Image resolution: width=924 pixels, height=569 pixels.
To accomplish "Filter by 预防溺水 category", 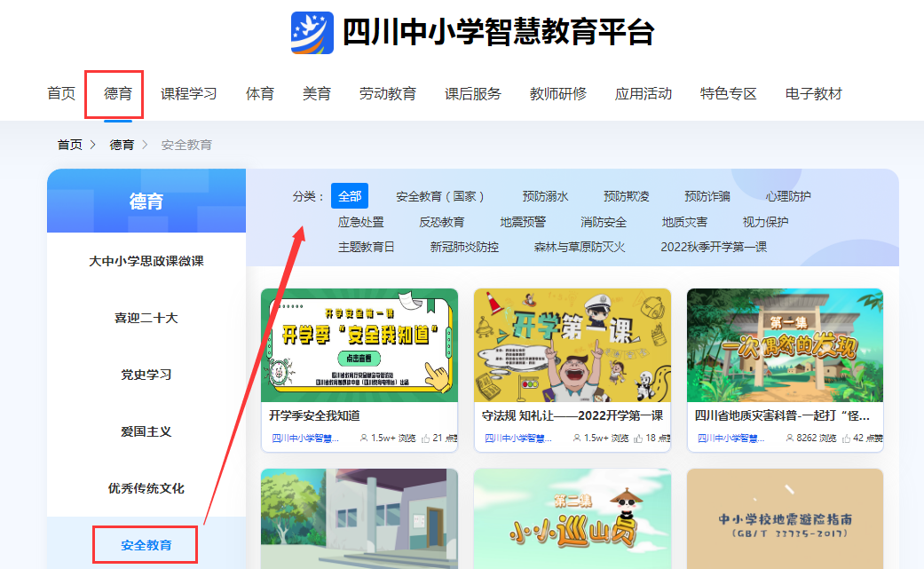I will click(545, 196).
